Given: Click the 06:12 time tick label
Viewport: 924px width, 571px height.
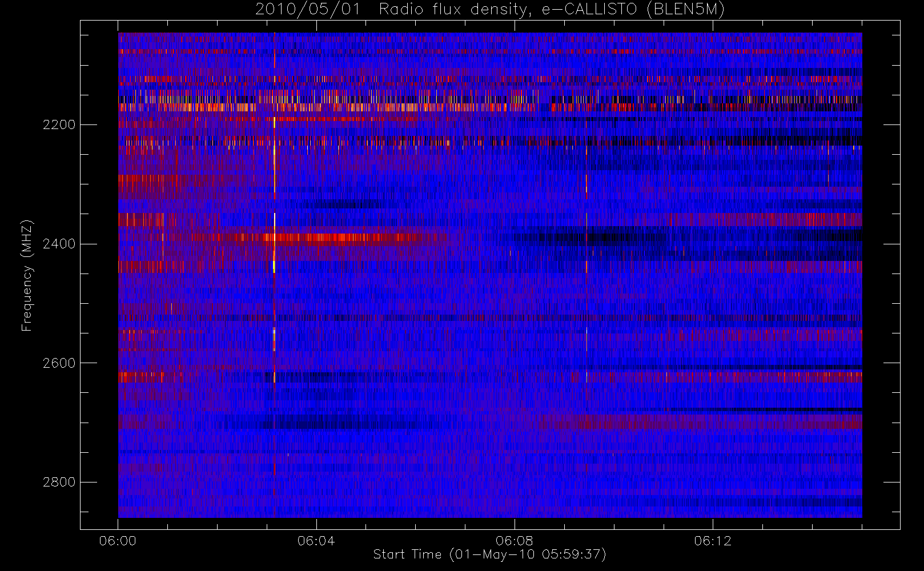Looking at the screenshot, I should [712, 541].
